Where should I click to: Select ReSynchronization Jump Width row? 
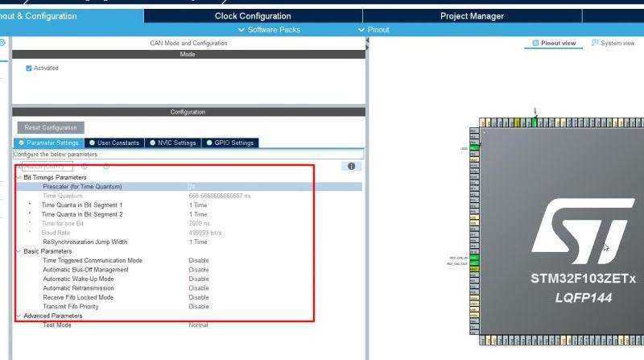click(85, 242)
